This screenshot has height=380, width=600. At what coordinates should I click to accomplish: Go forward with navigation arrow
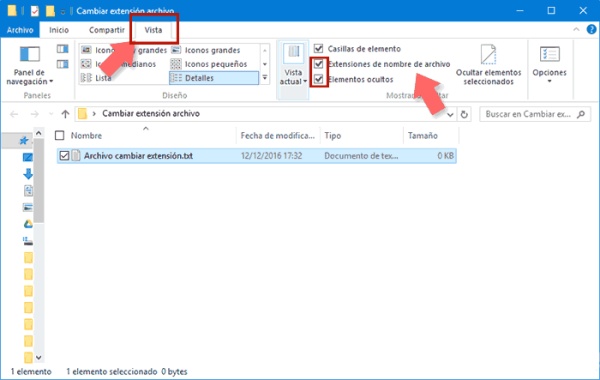pos(34,114)
